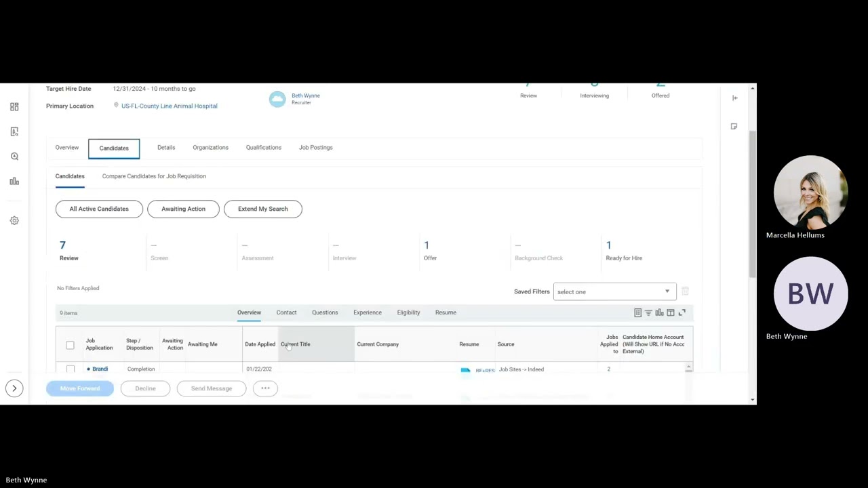868x488 pixels.
Task: Open the Qualifications tab
Action: (x=264, y=148)
